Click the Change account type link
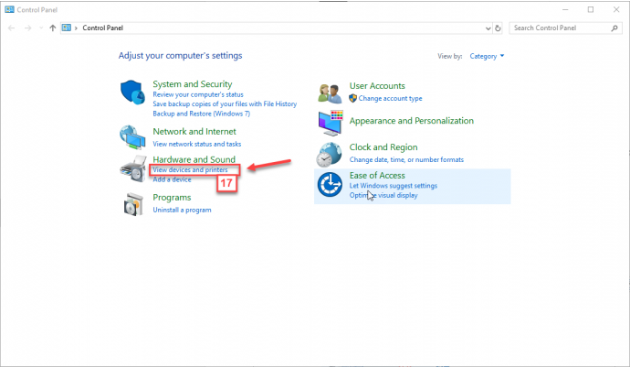 pos(390,98)
